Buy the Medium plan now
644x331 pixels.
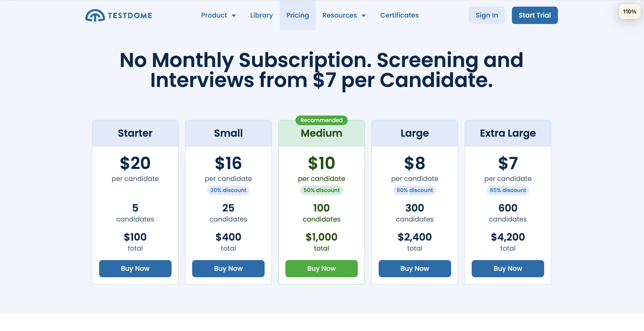click(x=322, y=268)
